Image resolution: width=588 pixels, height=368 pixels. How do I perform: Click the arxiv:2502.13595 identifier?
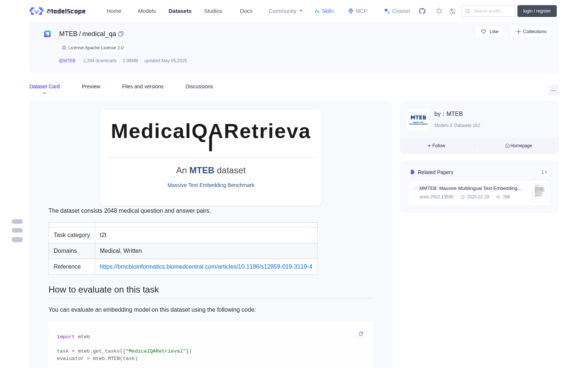pos(437,197)
